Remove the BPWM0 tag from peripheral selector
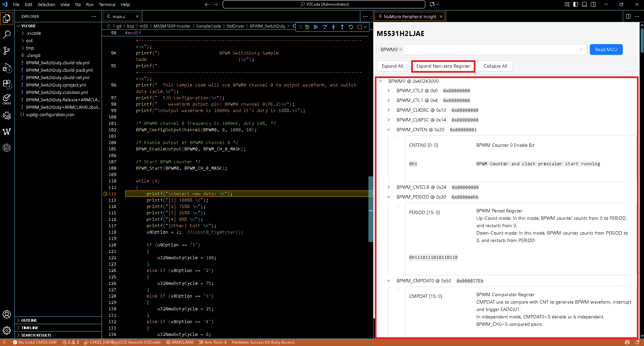This screenshot has width=644, height=346. pos(401,49)
